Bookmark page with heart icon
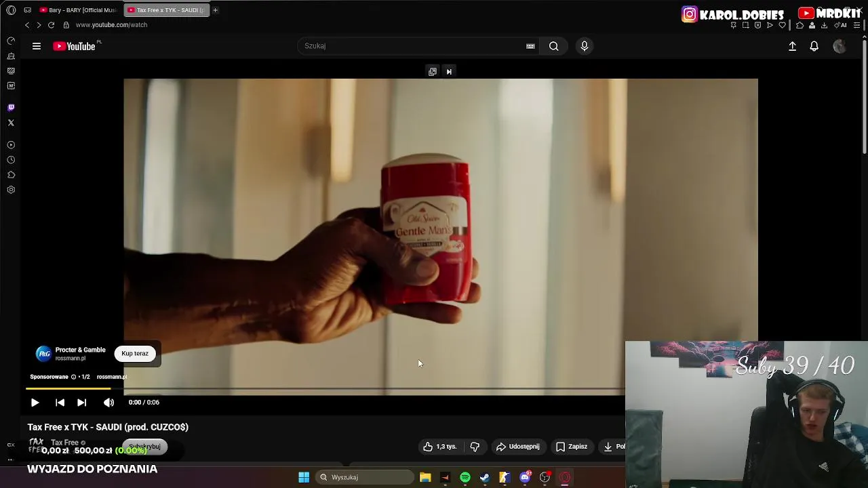This screenshot has height=488, width=868. tap(782, 25)
